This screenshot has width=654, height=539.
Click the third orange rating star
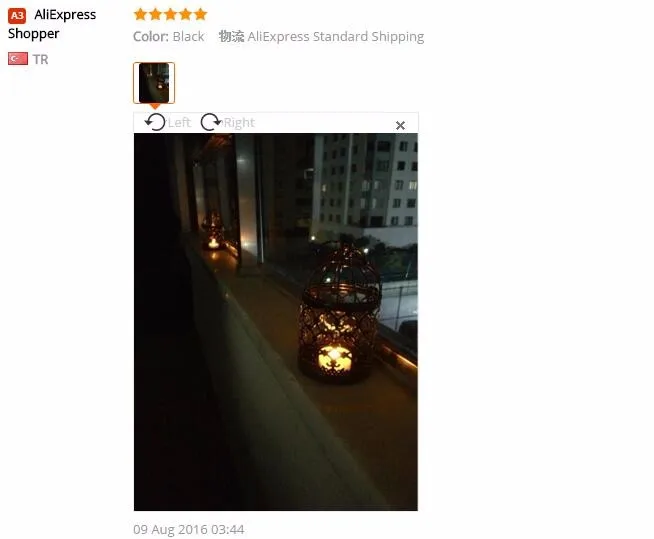coord(171,14)
